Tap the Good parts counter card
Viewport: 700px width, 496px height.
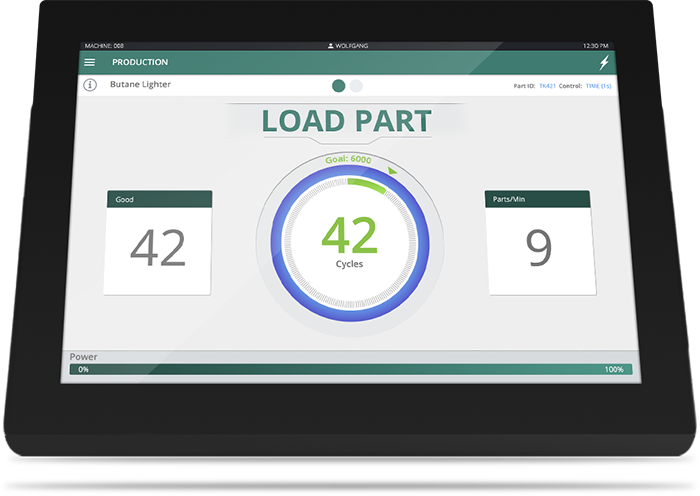click(x=159, y=243)
